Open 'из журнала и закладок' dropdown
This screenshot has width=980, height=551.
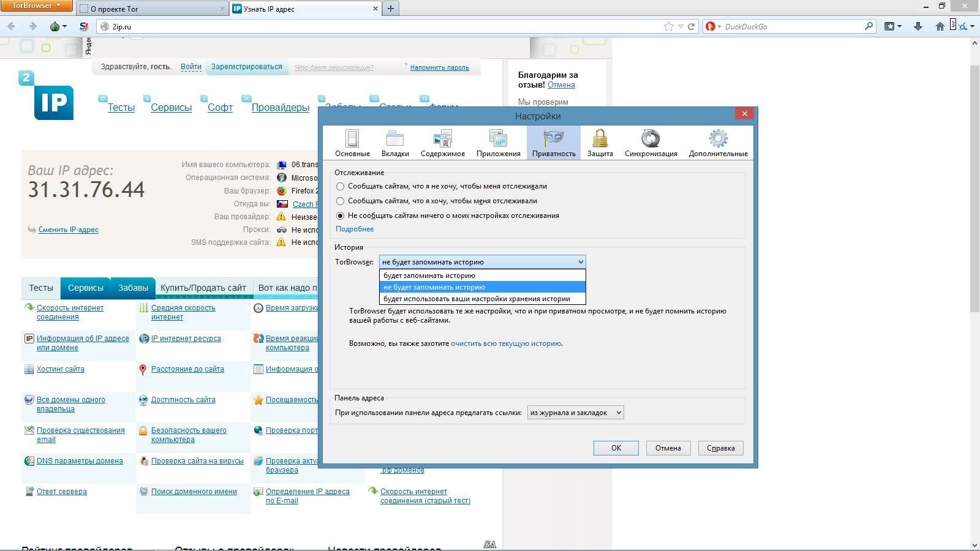[x=575, y=413]
